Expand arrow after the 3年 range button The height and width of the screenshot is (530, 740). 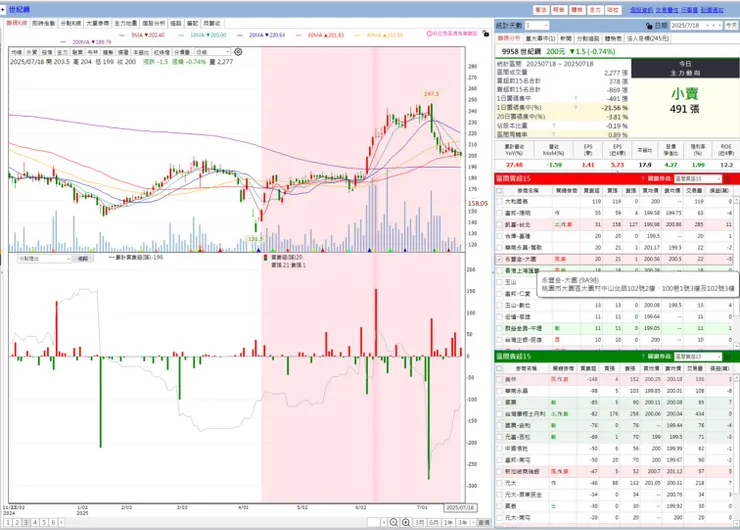point(473,522)
